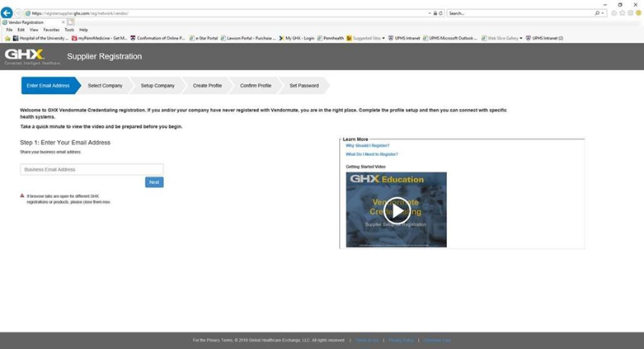This screenshot has height=349, width=644.
Task: Open e-Star Portal bookmark
Action: click(x=204, y=38)
